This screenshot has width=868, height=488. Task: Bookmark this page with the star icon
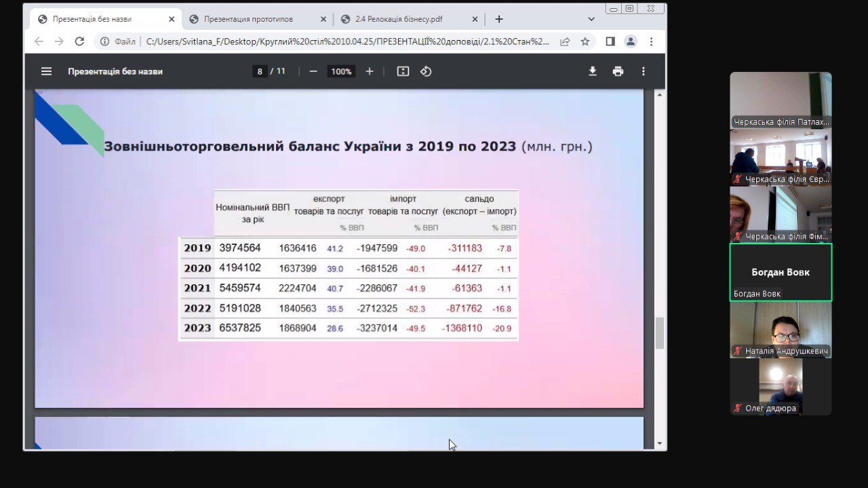(x=585, y=41)
